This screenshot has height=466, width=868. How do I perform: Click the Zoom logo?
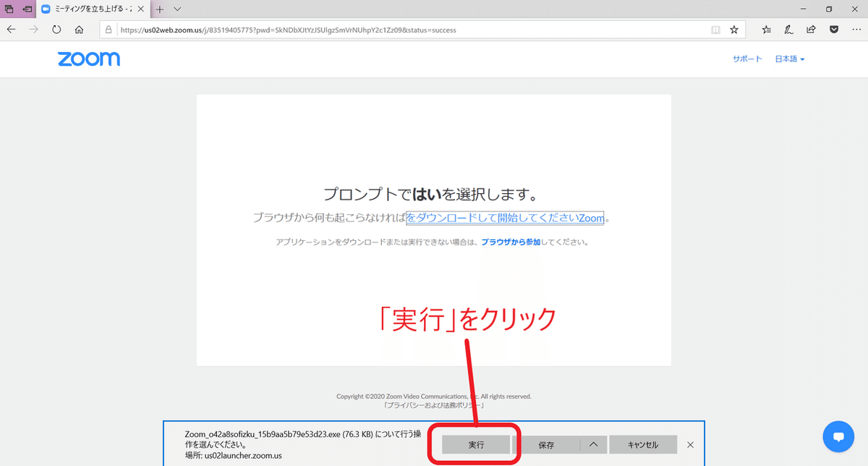[x=89, y=59]
